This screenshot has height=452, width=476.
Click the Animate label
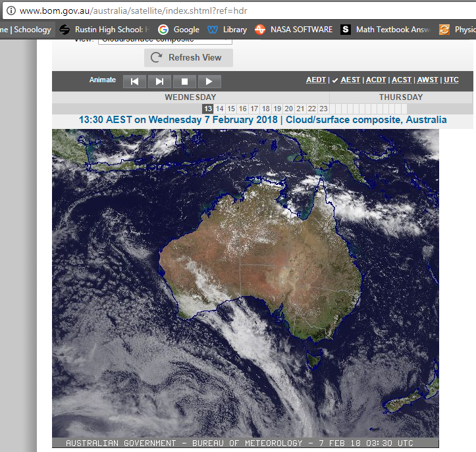pos(103,80)
